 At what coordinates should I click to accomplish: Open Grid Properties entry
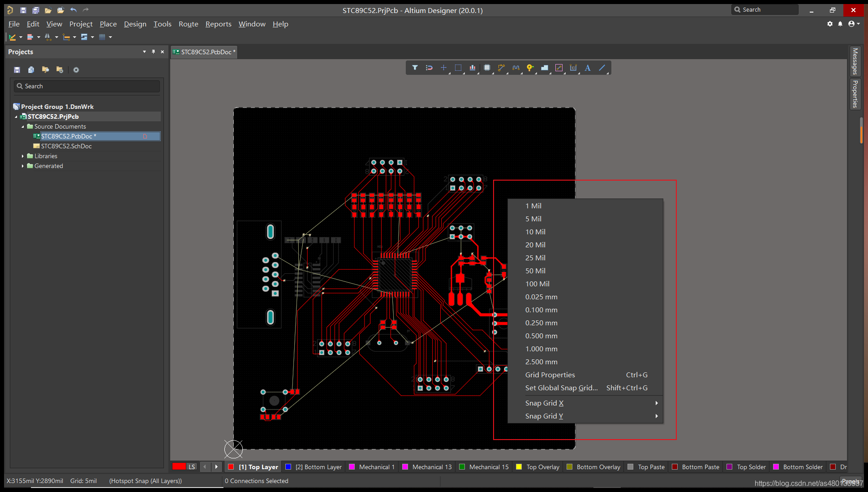tap(550, 375)
